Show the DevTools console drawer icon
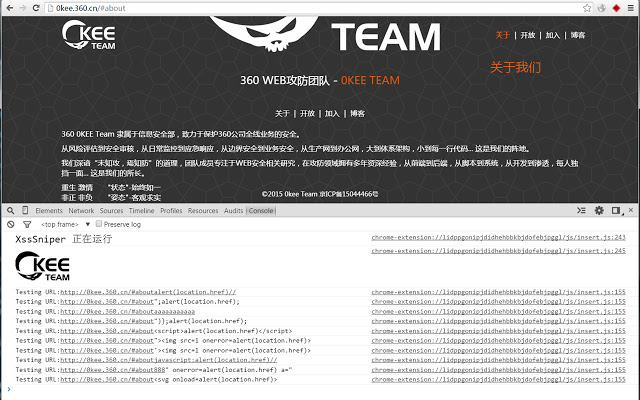The image size is (640, 400). 581,211
